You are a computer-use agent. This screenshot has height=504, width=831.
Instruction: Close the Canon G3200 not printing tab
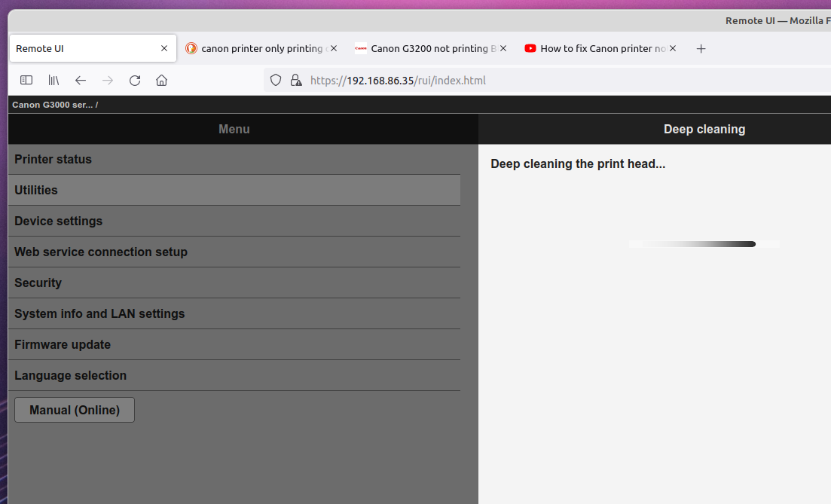[x=503, y=48]
